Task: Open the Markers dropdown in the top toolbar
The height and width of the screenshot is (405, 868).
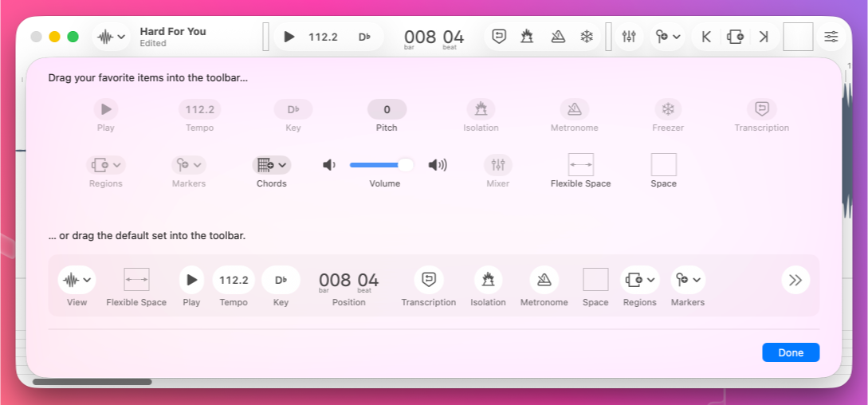Action: 668,37
